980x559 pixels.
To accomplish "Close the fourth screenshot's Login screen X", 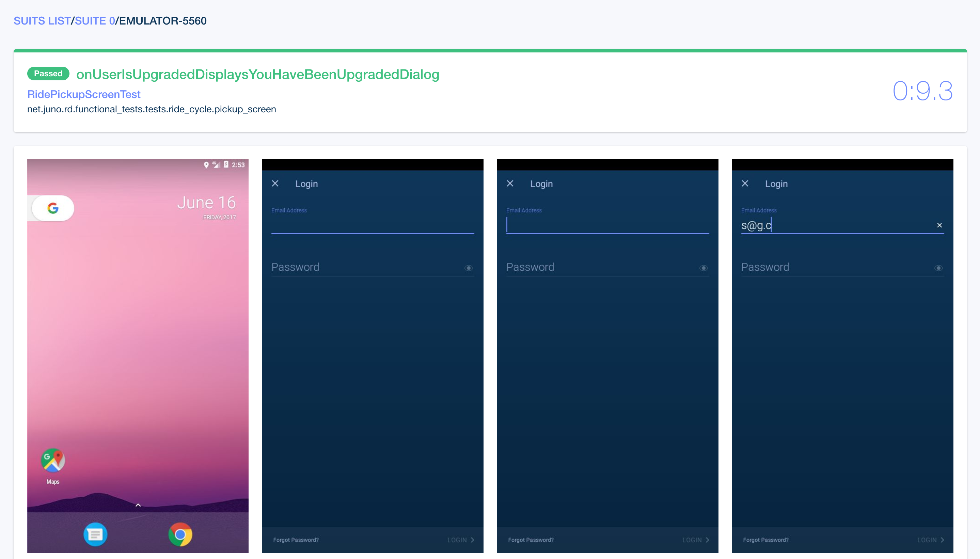I will tap(745, 183).
